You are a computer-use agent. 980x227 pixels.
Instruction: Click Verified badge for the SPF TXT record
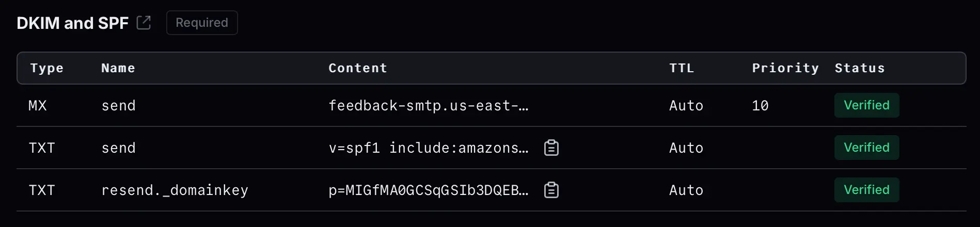coord(866,148)
